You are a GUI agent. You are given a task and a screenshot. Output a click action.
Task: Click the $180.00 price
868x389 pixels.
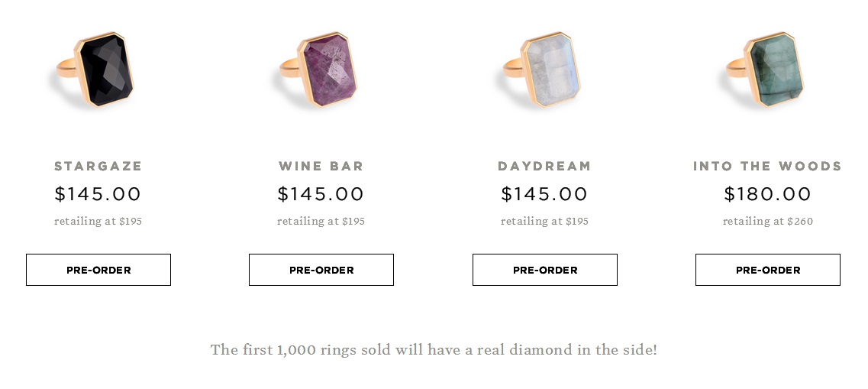767,194
